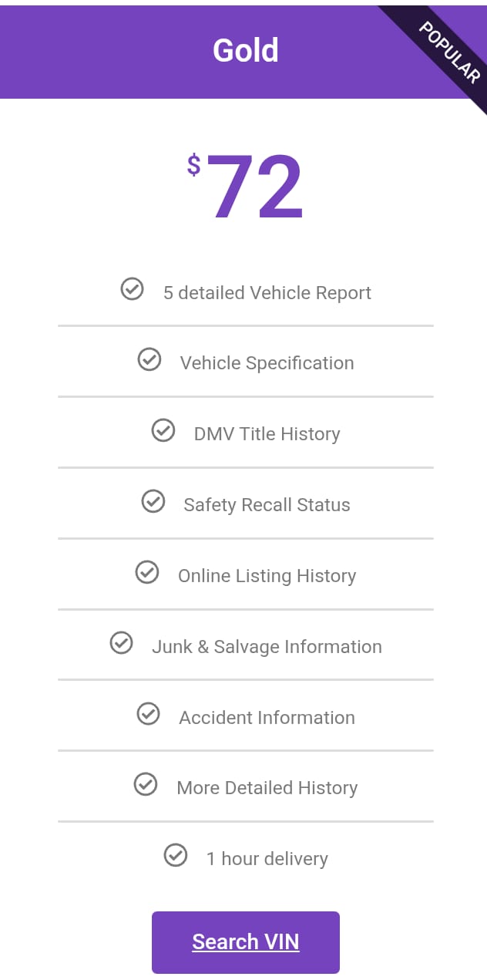This screenshot has height=980, width=487.
Task: Click checkmark icon next to Vehicle Specification
Action: (149, 359)
